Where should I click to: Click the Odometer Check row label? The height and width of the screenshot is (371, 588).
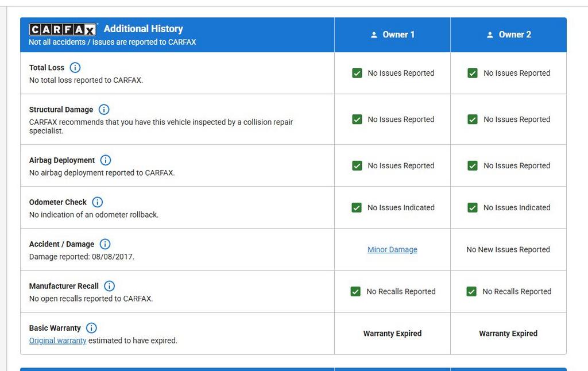(x=58, y=202)
